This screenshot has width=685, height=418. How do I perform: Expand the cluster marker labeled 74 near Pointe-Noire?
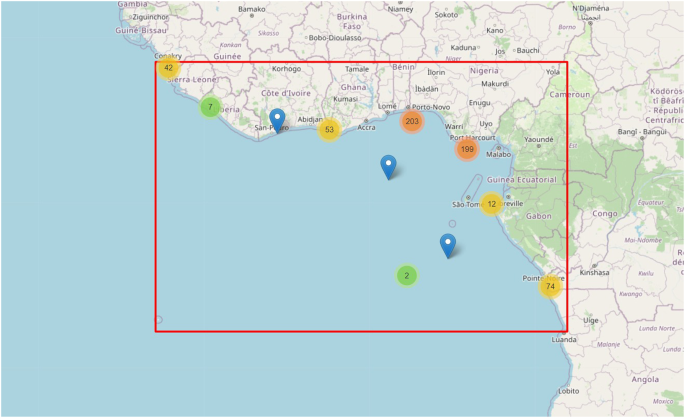tap(550, 287)
